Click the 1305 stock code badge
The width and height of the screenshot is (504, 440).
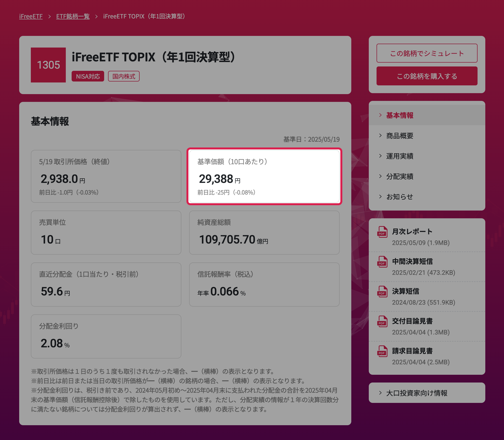click(48, 65)
